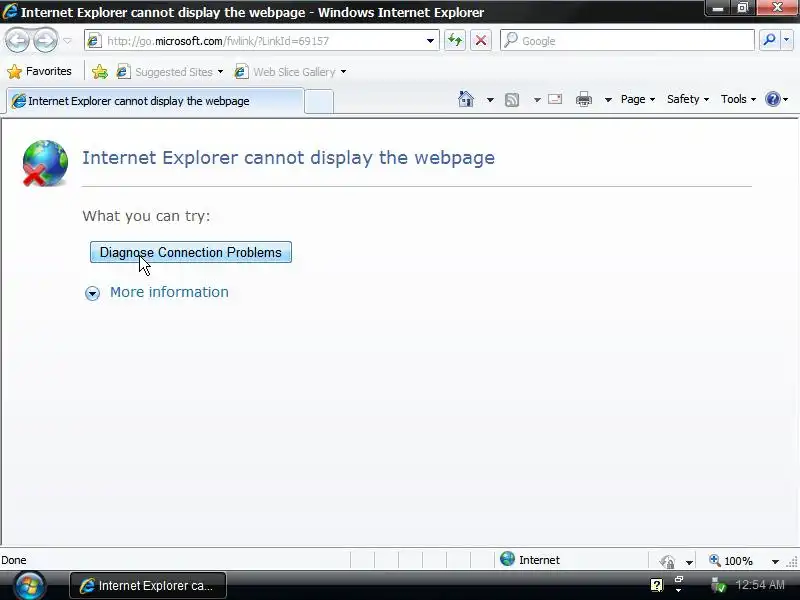Select the 'Internet Explorer cannot display' tab
The width and height of the screenshot is (800, 600).
click(x=155, y=101)
